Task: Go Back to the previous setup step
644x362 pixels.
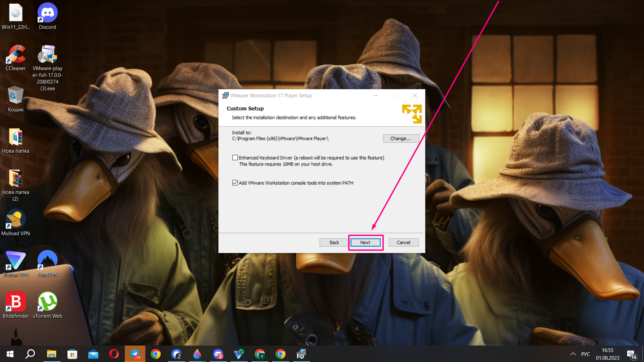Action: (x=334, y=242)
